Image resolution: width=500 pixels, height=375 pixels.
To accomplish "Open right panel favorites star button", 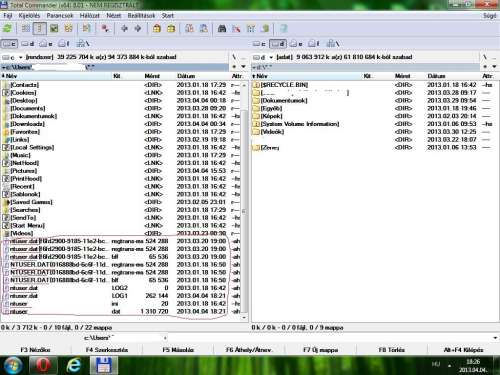I will pos(485,67).
